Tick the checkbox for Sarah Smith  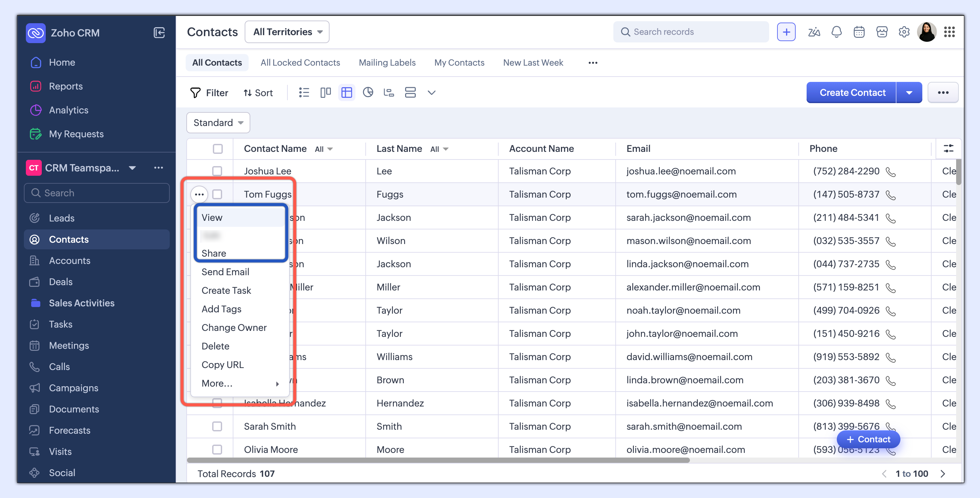[x=217, y=426]
